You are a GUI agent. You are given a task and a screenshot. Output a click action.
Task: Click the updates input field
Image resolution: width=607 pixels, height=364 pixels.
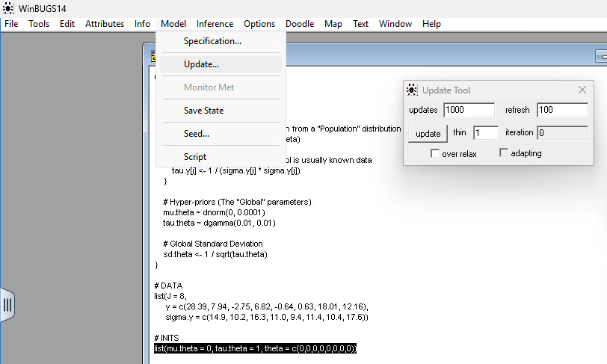tap(469, 110)
